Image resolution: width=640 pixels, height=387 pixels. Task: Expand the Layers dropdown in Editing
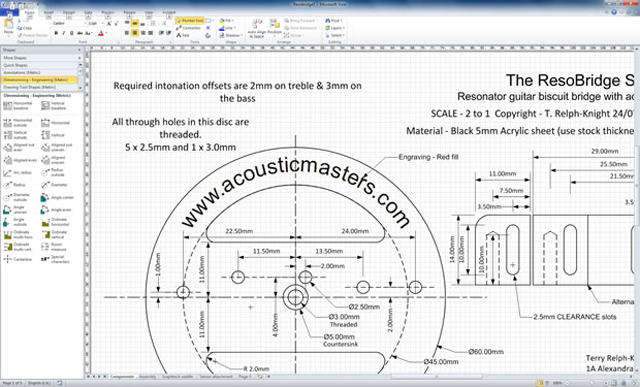pos(335,28)
